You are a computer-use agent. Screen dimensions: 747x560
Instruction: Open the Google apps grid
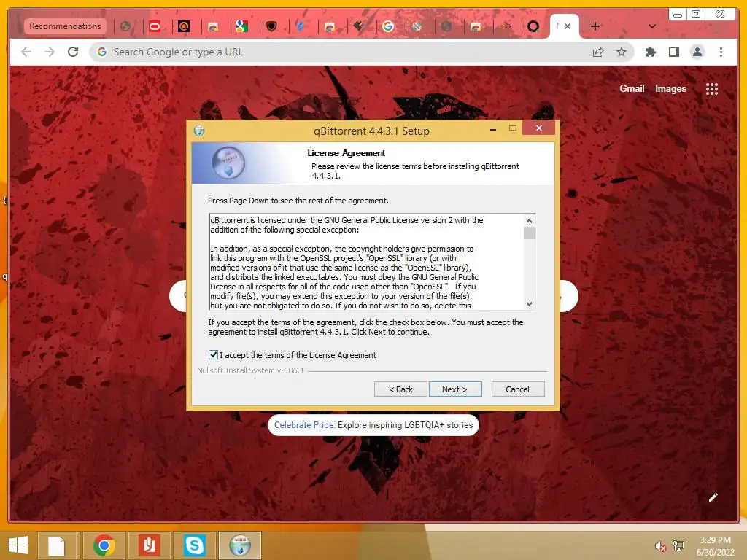712,88
